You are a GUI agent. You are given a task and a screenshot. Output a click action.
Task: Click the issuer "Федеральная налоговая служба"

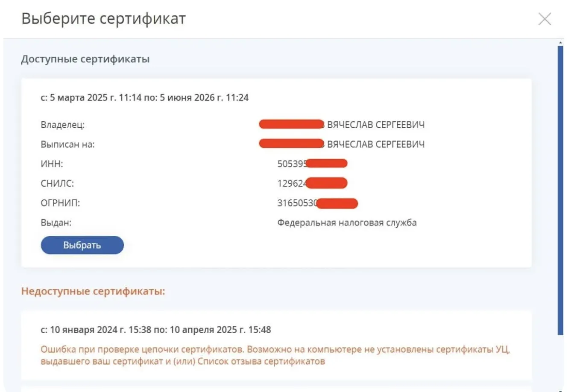347,222
